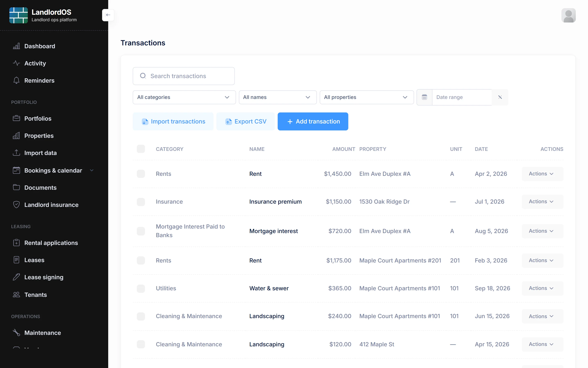Image resolution: width=588 pixels, height=368 pixels.
Task: Click the search magnifier icon
Action: [143, 76]
